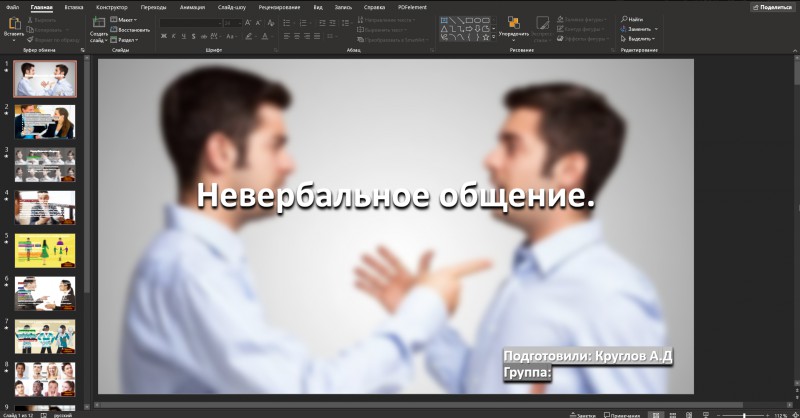800x418 pixels.
Task: Open the Выделить select dropdown
Action: point(638,39)
